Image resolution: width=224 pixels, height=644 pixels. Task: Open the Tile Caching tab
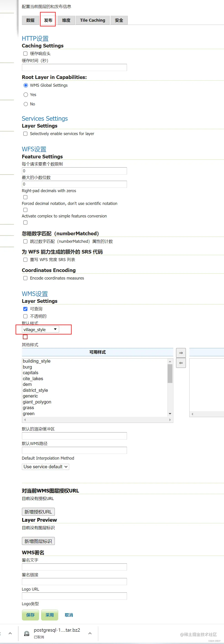92,20
